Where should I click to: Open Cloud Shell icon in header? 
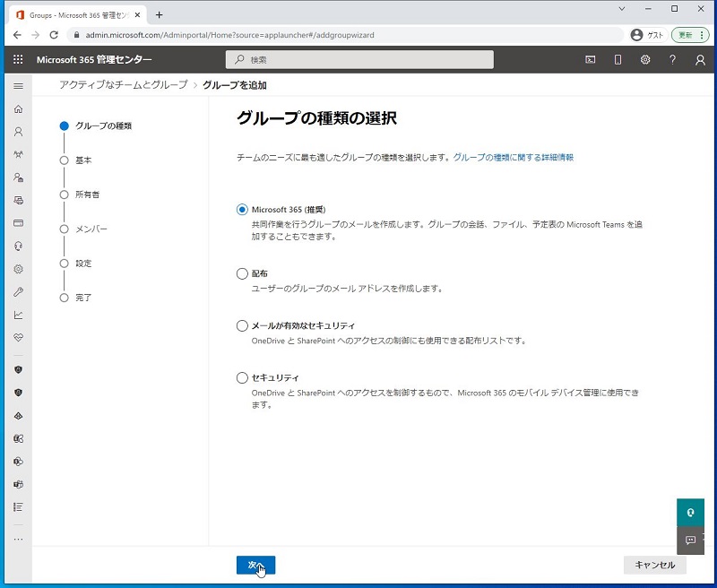click(x=591, y=59)
